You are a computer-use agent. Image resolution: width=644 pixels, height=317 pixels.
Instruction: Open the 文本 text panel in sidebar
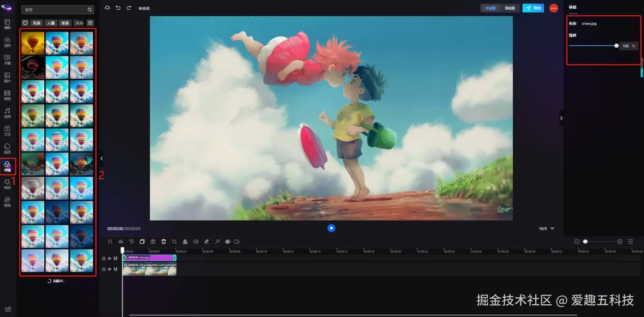coord(7,131)
